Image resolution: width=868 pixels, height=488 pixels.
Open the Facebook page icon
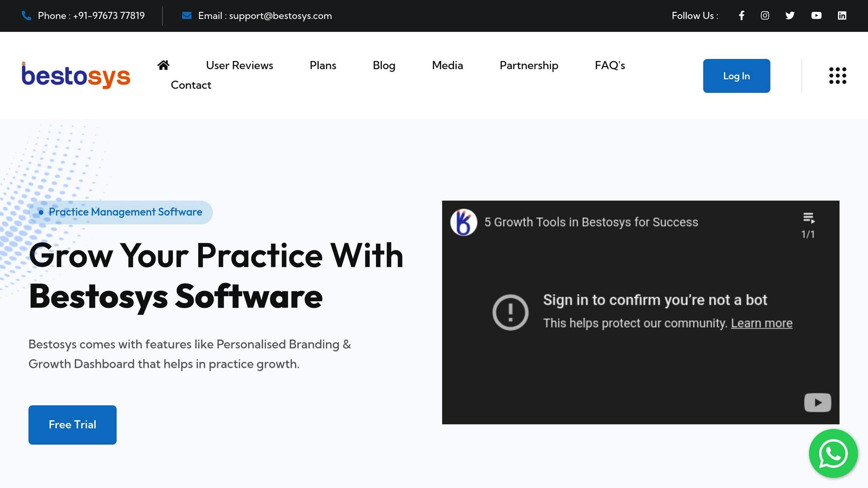tap(741, 16)
